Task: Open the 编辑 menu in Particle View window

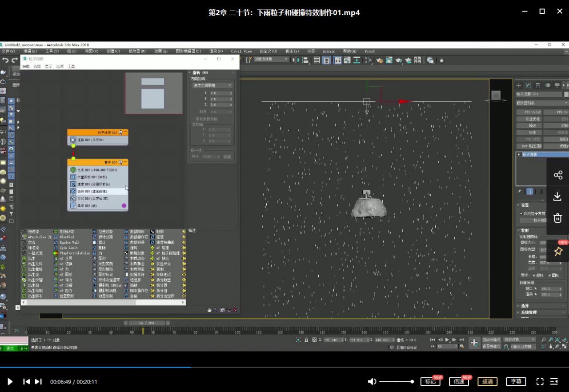Action: [26, 66]
